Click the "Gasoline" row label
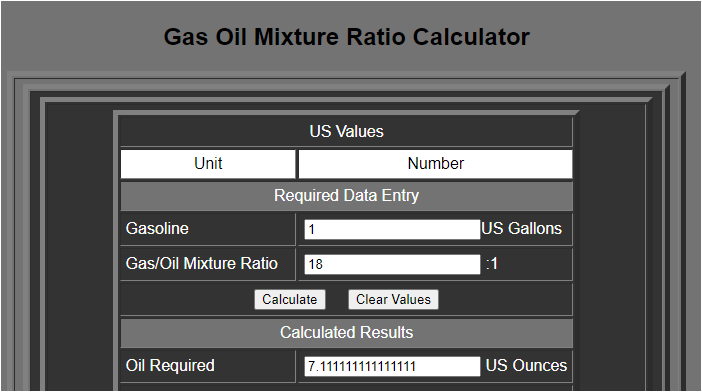This screenshot has height=392, width=702. pos(157,229)
